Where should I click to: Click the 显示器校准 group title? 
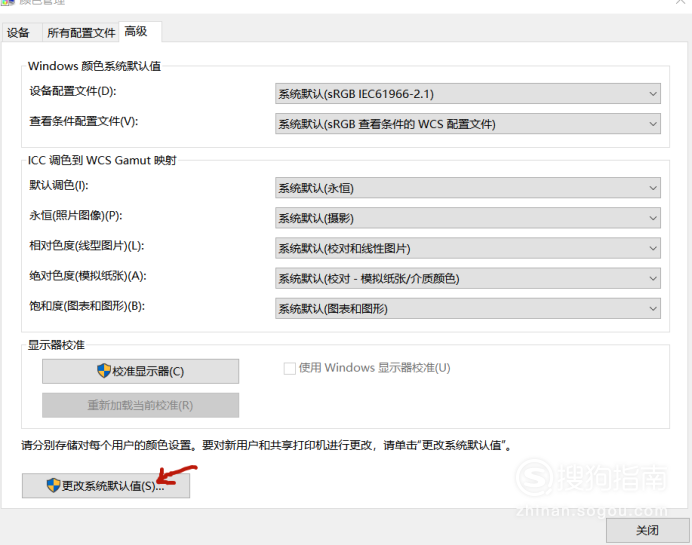(56, 345)
